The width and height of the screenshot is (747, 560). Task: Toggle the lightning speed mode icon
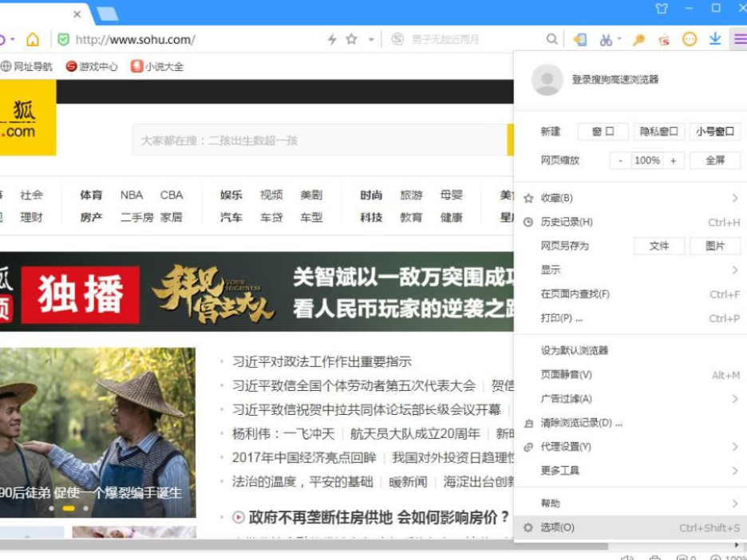(332, 39)
